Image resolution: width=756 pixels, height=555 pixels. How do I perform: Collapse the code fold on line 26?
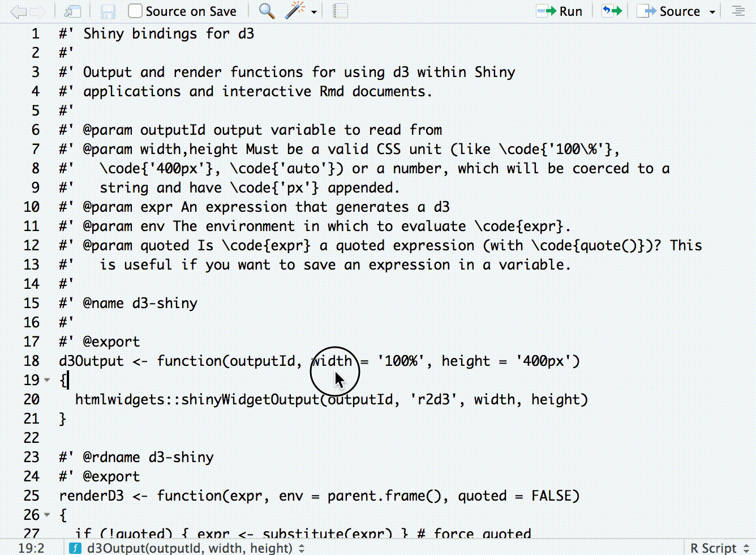(46, 515)
